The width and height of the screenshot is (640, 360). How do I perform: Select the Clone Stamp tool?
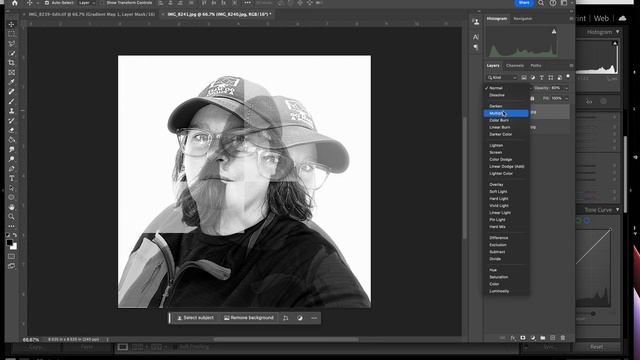click(11, 111)
